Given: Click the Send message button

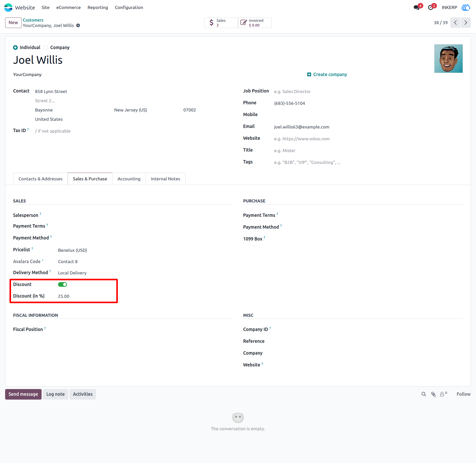Looking at the screenshot, I should click(23, 394).
